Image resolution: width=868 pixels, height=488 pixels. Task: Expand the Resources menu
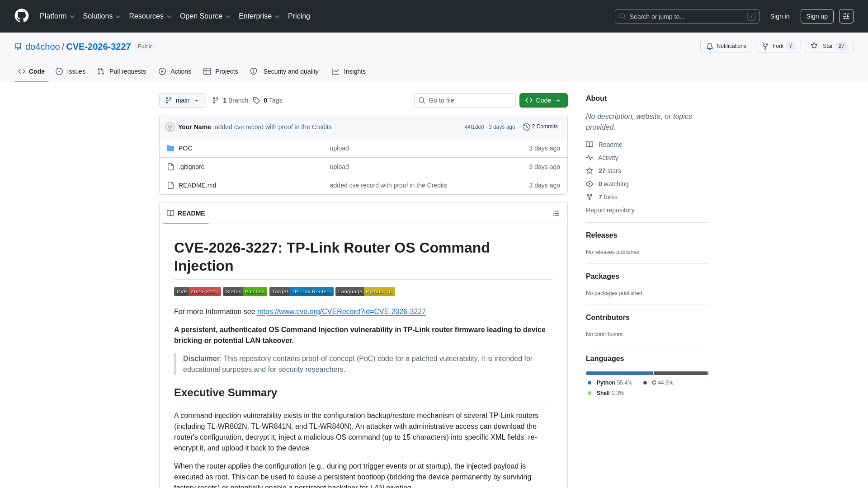point(150,16)
